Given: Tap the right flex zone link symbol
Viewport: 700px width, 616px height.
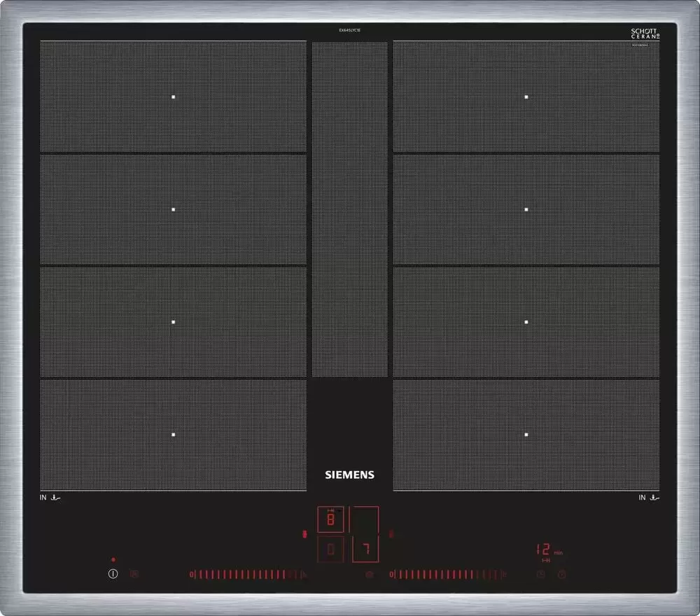Looking at the screenshot, I should coord(391,534).
